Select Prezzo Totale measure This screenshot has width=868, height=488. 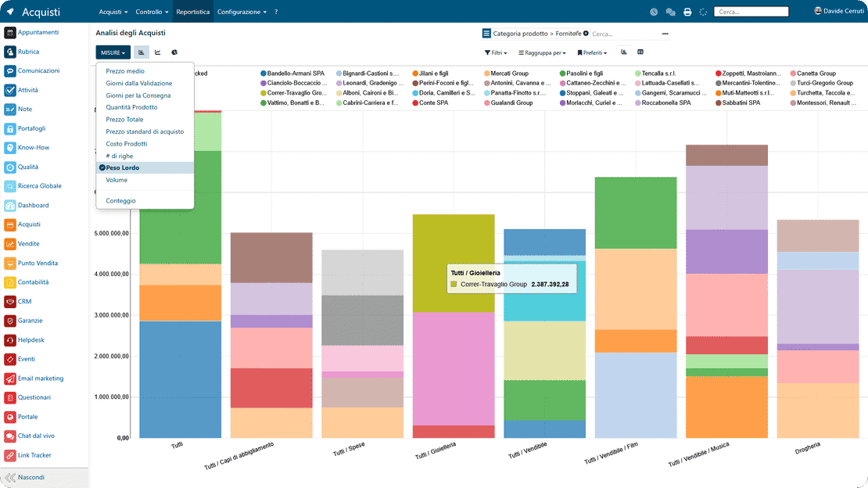(x=124, y=120)
